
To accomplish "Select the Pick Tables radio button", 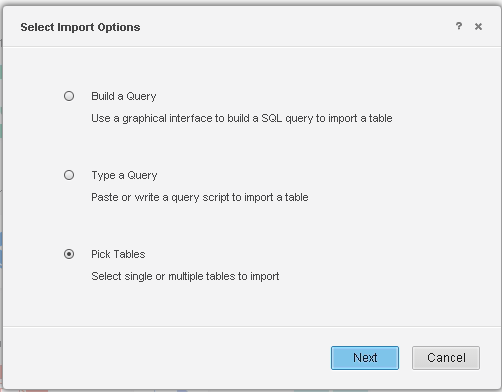I will point(69,254).
